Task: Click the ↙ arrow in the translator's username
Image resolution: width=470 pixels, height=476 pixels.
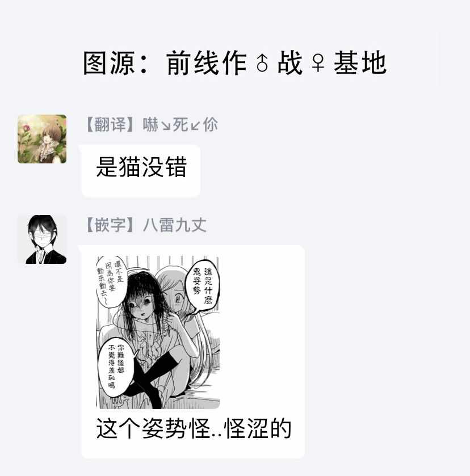Action: [x=195, y=125]
